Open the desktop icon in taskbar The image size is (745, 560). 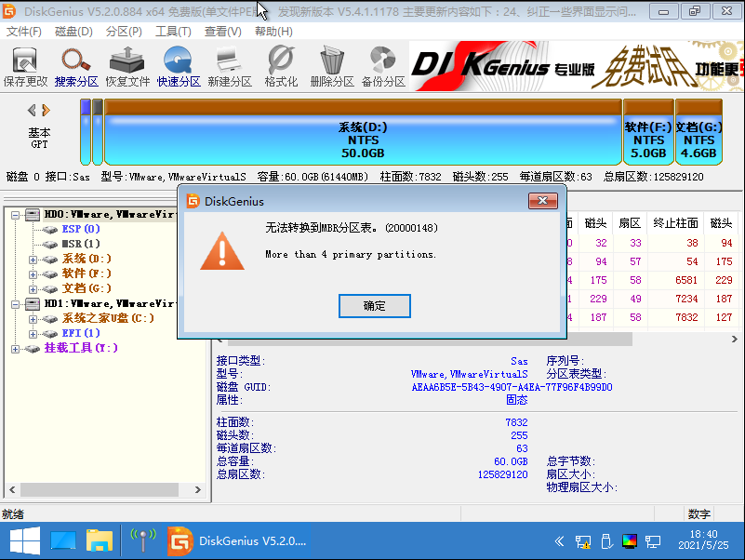tap(63, 541)
